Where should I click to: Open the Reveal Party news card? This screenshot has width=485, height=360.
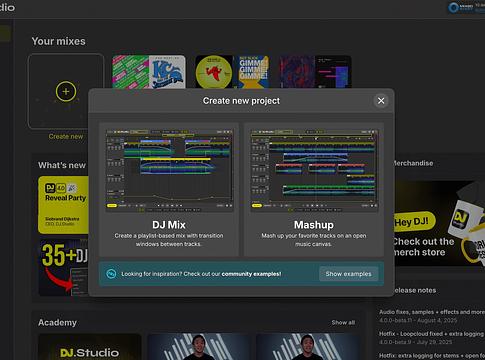click(63, 205)
